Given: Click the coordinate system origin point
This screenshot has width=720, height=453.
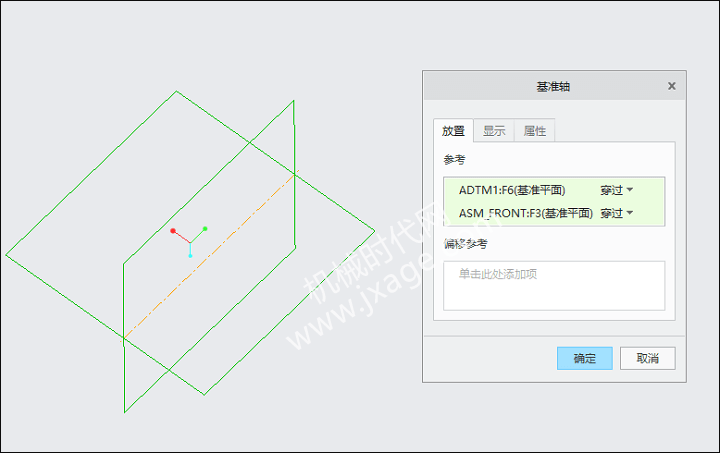Looking at the screenshot, I should pyautogui.click(x=190, y=242).
